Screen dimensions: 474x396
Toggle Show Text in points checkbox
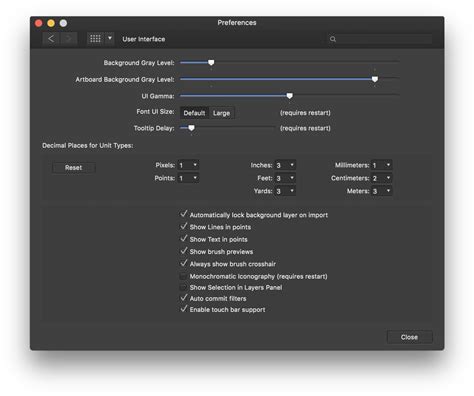pos(183,239)
